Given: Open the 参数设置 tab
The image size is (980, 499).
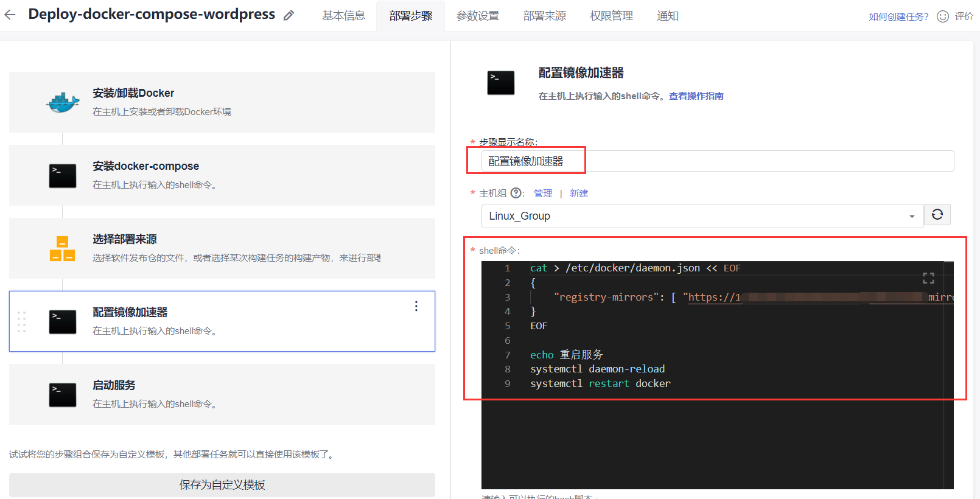Looking at the screenshot, I should pos(478,16).
